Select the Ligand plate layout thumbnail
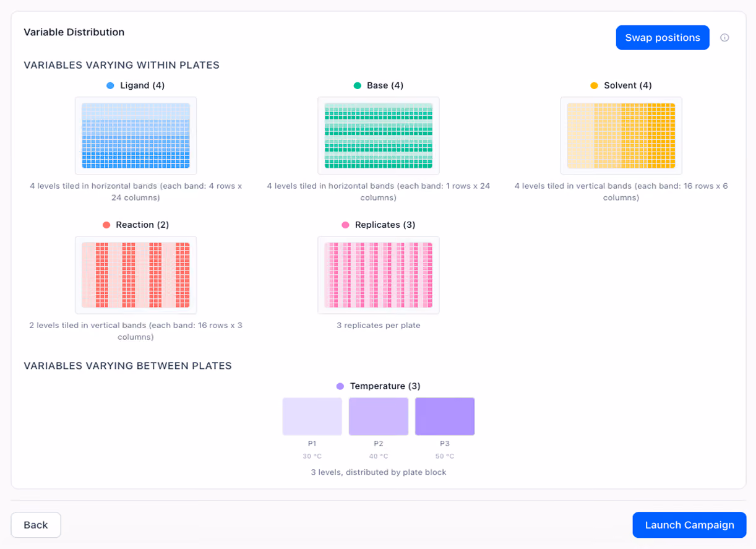The image size is (756, 549). (135, 136)
